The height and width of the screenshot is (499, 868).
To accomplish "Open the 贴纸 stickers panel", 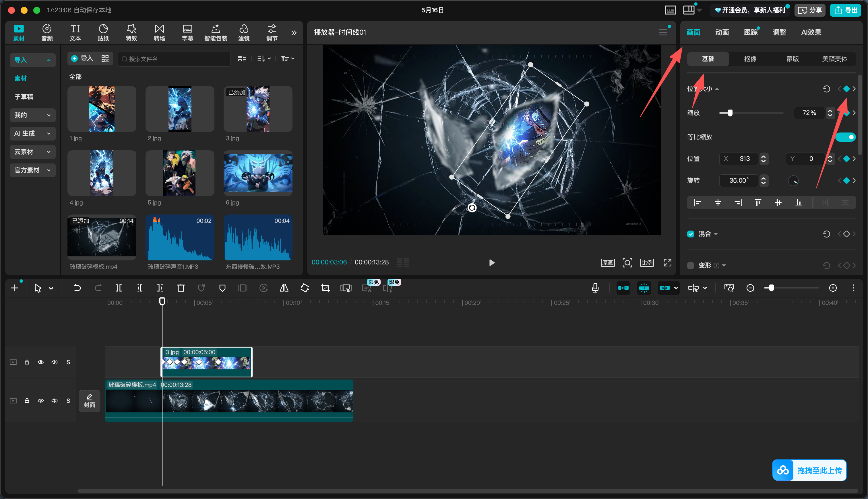I will pyautogui.click(x=103, y=33).
